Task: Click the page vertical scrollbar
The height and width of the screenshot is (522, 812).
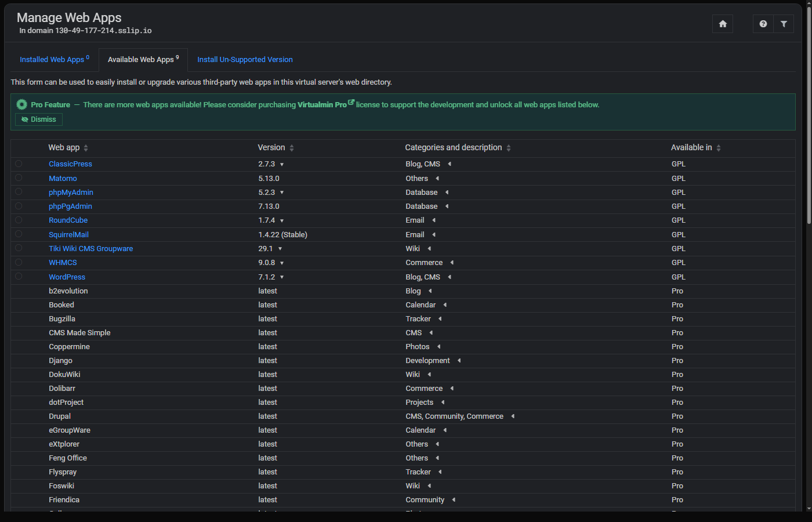Action: [x=809, y=116]
